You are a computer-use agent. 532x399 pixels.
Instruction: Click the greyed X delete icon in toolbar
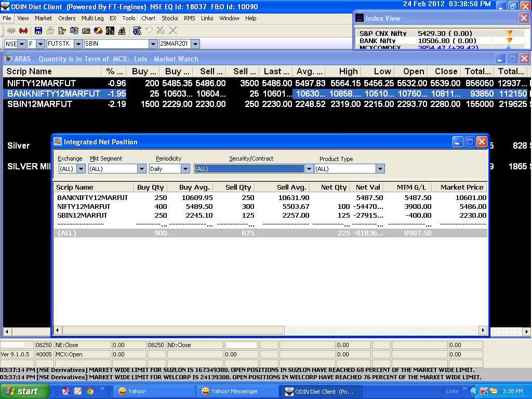(173, 31)
